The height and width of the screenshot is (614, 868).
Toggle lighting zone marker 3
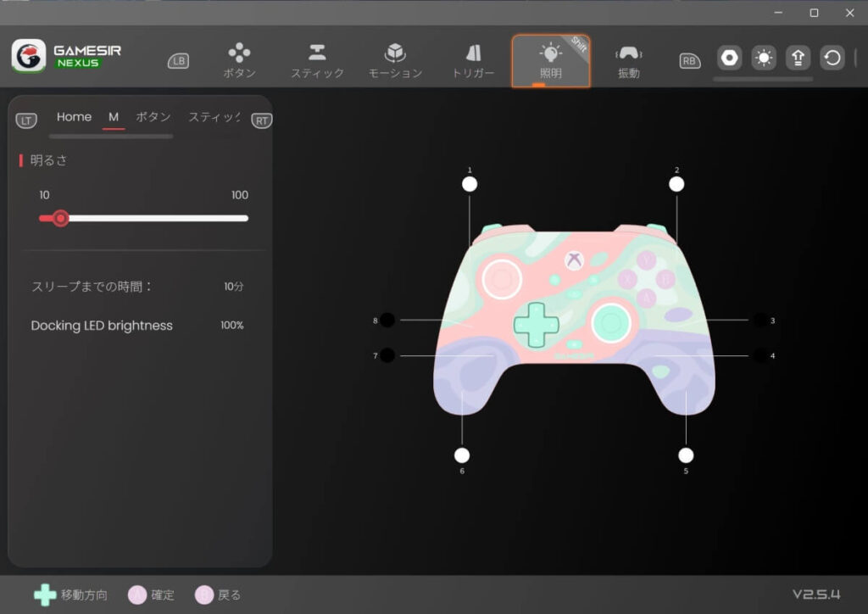click(760, 320)
